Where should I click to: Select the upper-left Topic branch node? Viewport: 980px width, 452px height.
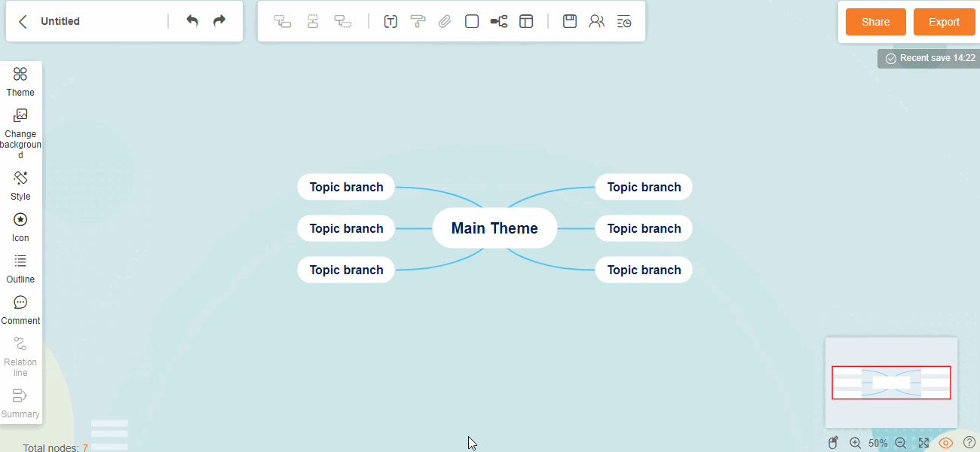point(346,187)
